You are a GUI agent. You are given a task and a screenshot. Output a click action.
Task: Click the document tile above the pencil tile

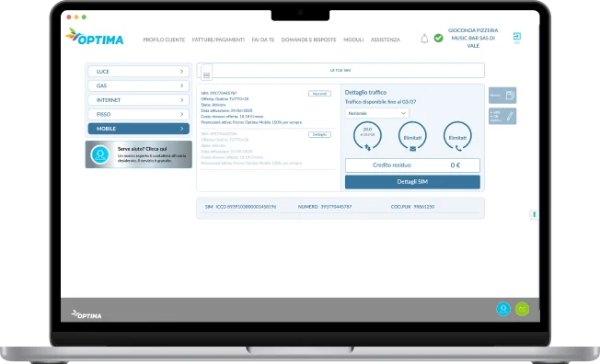click(502, 96)
